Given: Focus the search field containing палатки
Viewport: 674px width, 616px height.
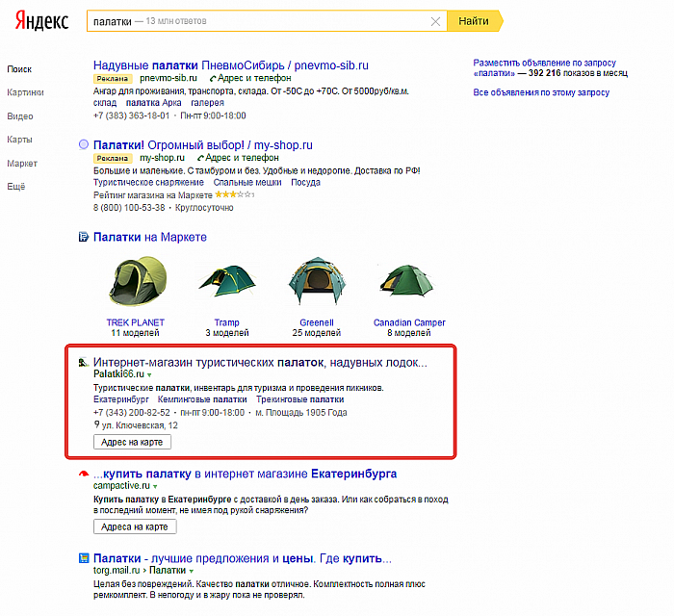Looking at the screenshot, I should [267, 21].
